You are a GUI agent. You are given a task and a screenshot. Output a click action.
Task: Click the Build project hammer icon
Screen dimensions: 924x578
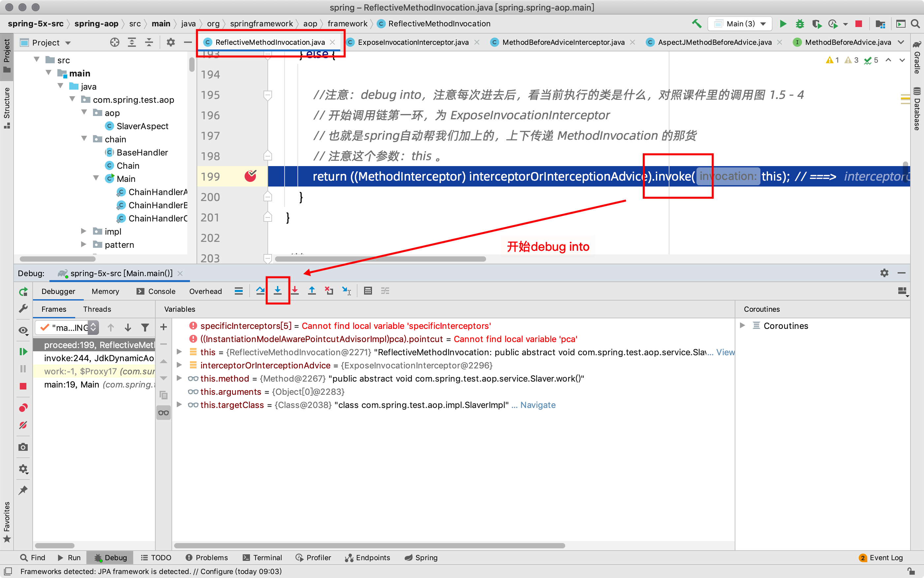click(x=696, y=24)
